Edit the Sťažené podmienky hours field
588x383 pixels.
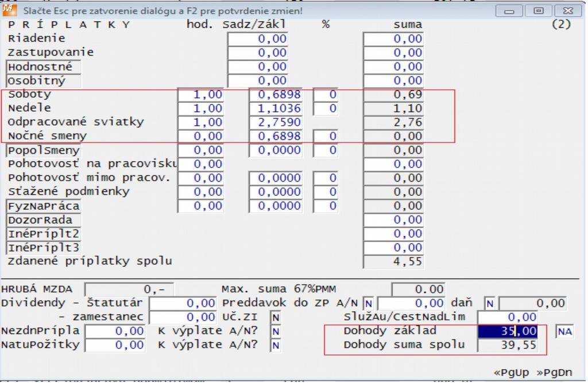click(200, 192)
